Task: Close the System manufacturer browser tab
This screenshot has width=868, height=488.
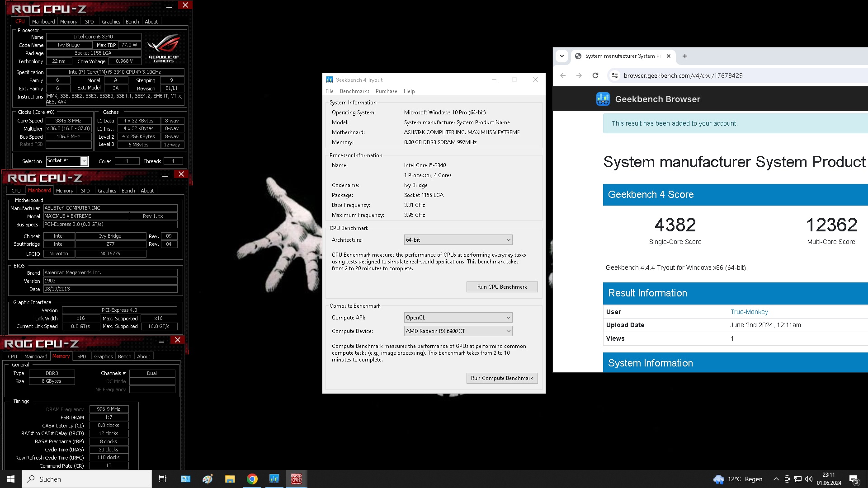Action: (669, 56)
